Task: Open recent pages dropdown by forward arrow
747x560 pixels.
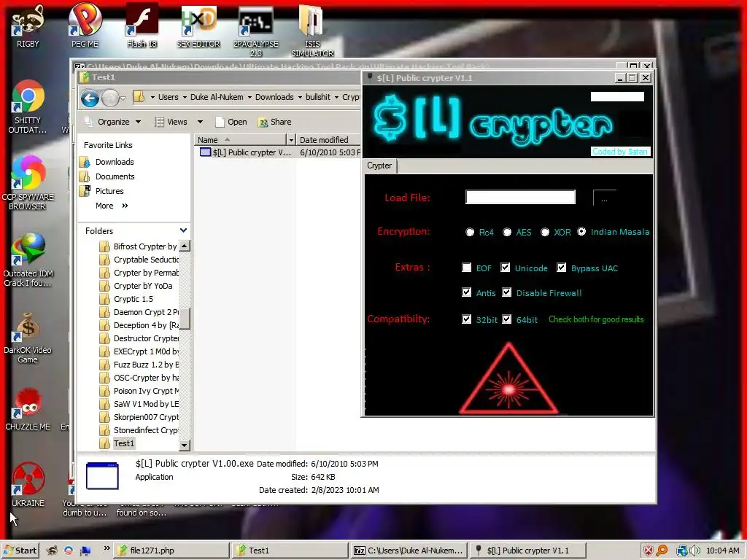Action: (x=123, y=98)
